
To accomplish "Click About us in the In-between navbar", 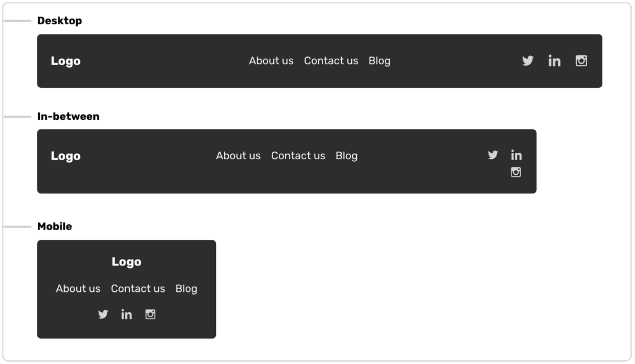I will [x=238, y=156].
